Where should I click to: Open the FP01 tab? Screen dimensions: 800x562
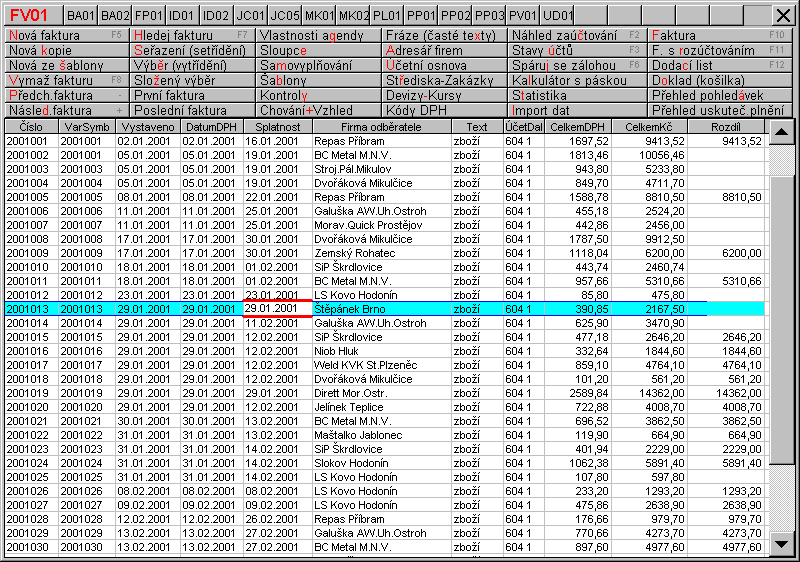coord(148,15)
